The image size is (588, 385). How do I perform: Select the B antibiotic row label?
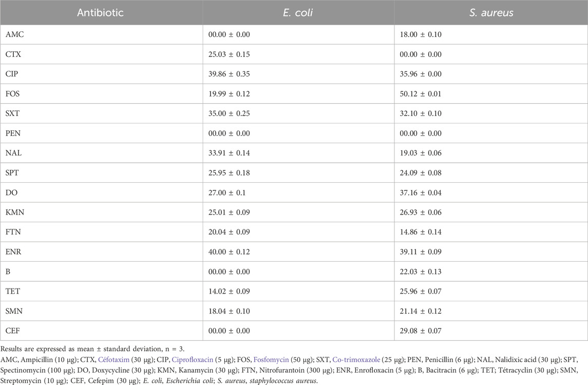pyautogui.click(x=8, y=272)
